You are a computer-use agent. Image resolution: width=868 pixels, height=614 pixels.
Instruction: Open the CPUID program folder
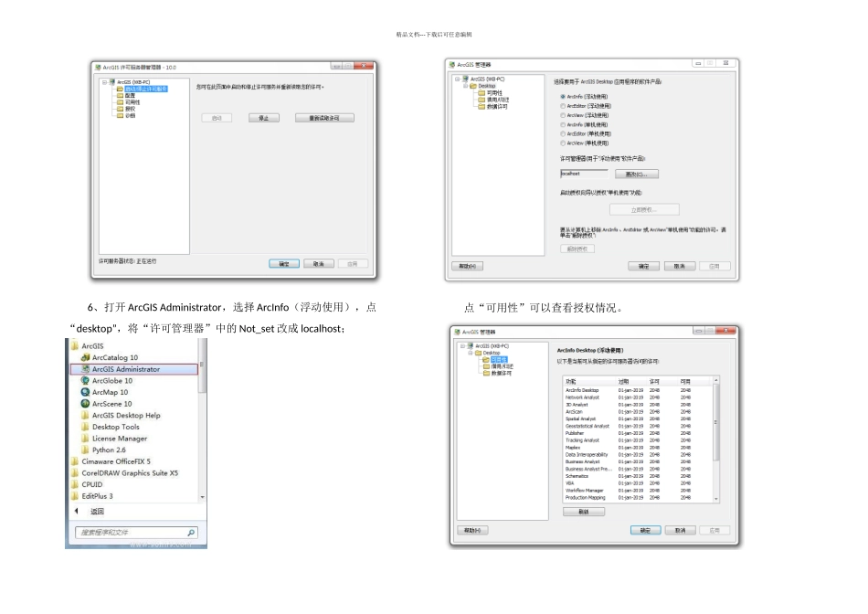pyautogui.click(x=87, y=484)
